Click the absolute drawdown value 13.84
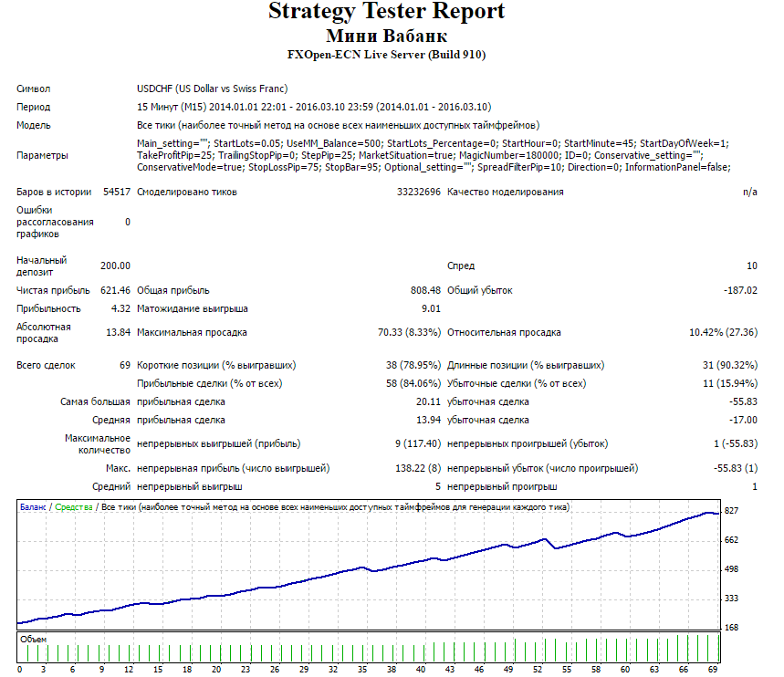The width and height of the screenshot is (784, 677). tap(118, 332)
